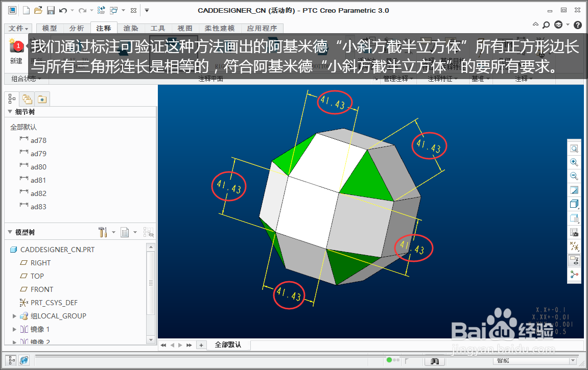588x370 pixels.
Task: Switch to the 模型 ribbon tab
Action: click(50, 29)
